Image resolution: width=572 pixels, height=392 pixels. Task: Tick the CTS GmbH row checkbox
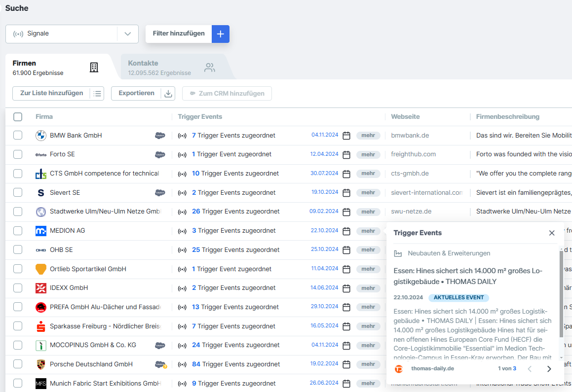[x=17, y=174]
